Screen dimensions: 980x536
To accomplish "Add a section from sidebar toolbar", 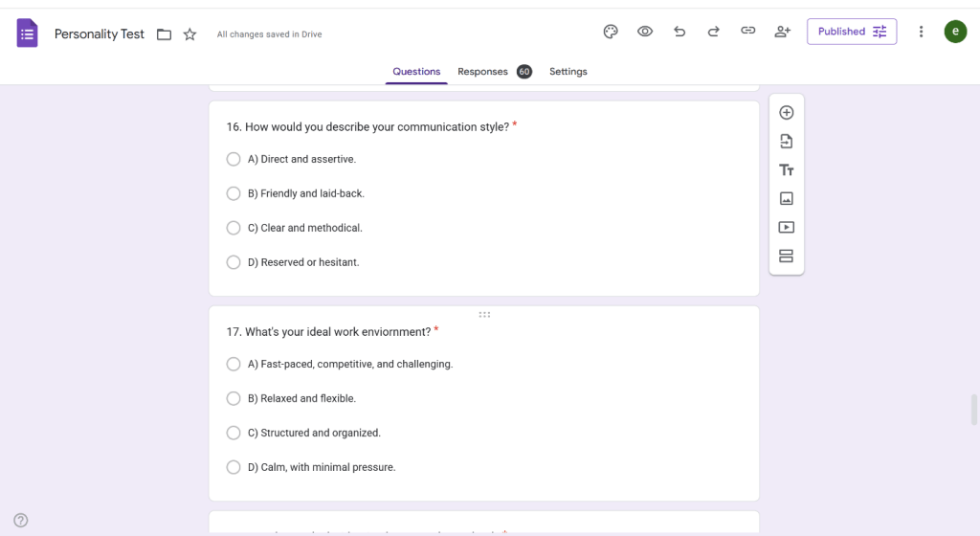I will pos(787,256).
